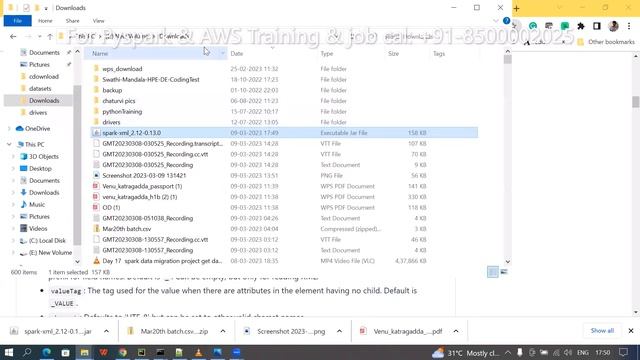Switch to the Home ribbon tab
640x360 pixels.
point(45,21)
